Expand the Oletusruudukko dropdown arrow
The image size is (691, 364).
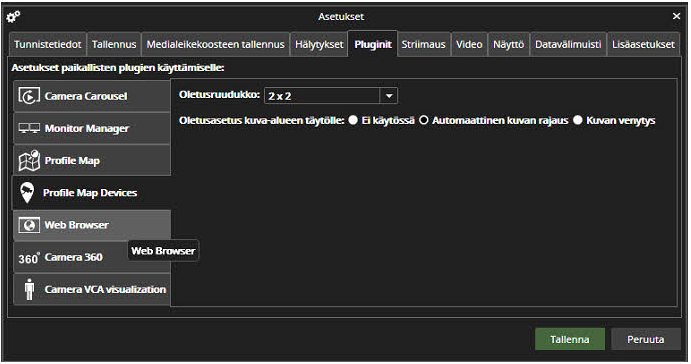389,96
